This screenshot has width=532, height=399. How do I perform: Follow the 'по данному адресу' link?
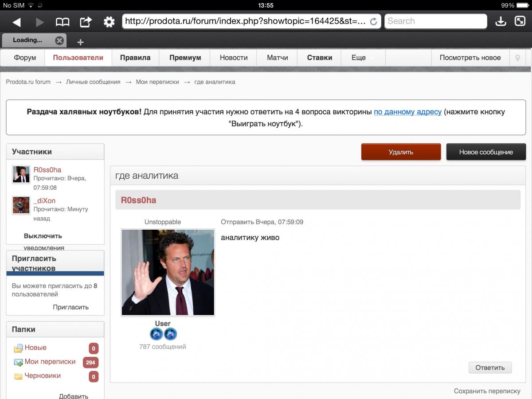pos(407,112)
